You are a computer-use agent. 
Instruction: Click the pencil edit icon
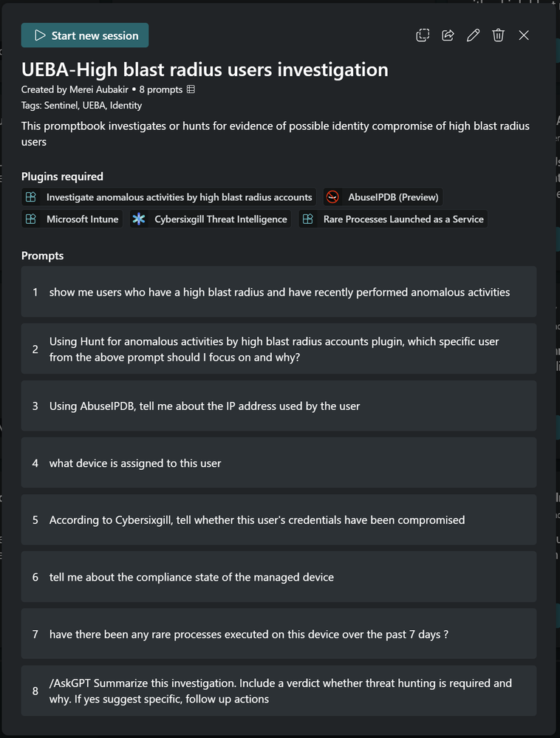tap(474, 35)
